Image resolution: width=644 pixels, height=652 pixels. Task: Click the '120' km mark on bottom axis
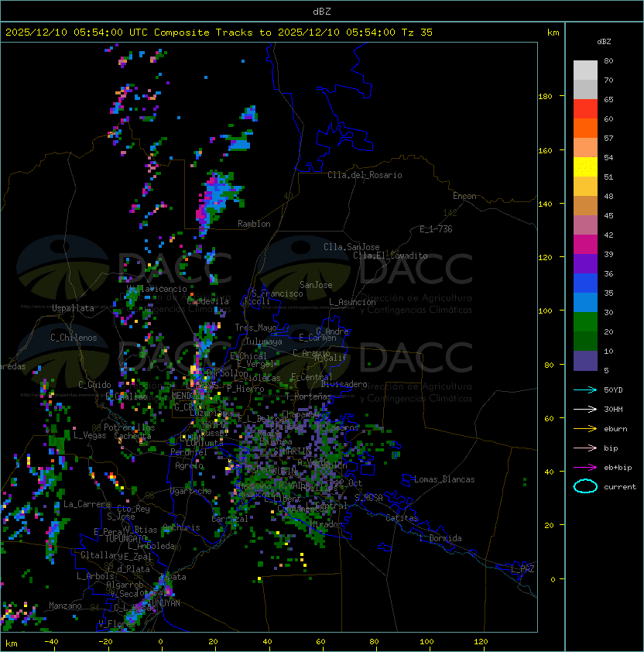click(481, 642)
